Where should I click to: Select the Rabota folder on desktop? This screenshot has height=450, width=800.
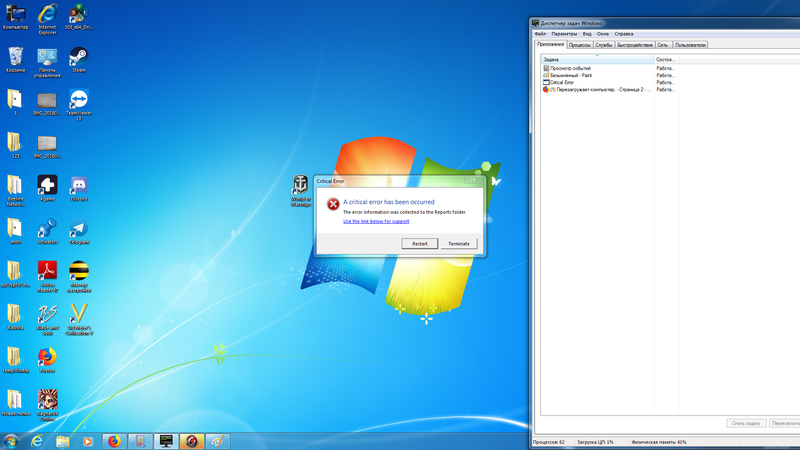(15, 317)
